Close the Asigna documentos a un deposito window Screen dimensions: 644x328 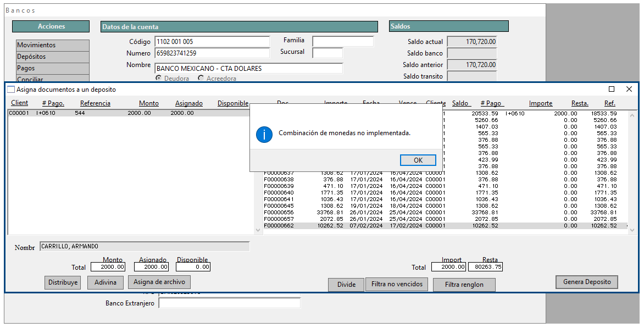point(629,89)
